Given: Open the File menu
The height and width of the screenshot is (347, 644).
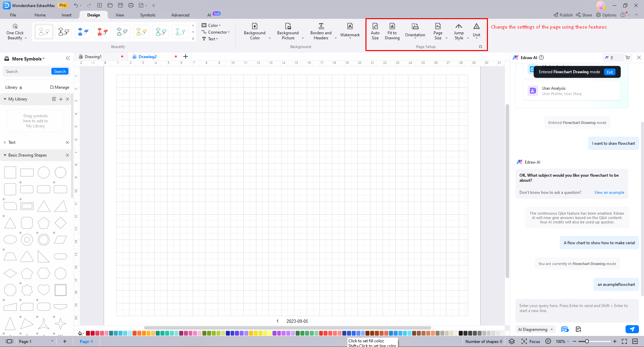Looking at the screenshot, I should tap(13, 15).
